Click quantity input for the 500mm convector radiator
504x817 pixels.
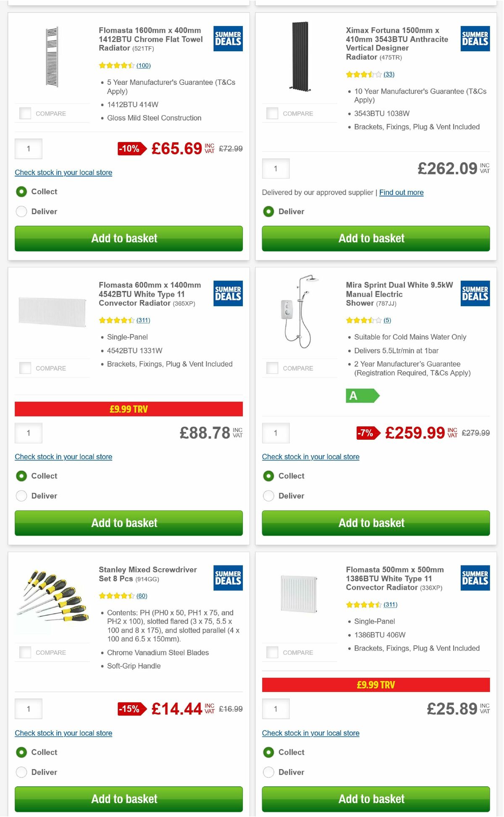coord(276,709)
